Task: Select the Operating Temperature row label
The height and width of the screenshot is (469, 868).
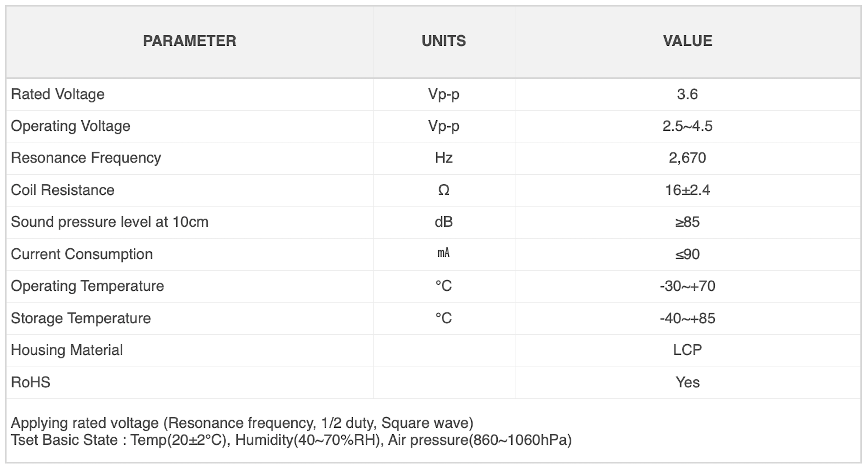Action: [x=87, y=286]
